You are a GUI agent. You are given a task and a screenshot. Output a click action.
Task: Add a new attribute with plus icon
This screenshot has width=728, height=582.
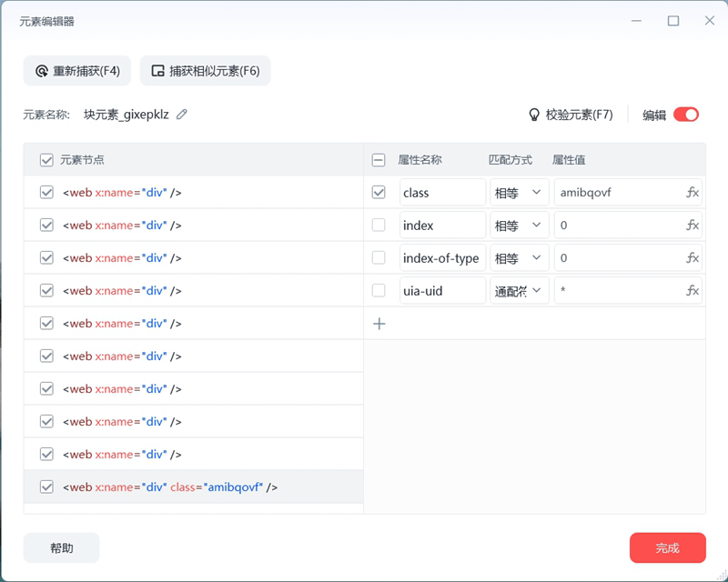(x=379, y=324)
